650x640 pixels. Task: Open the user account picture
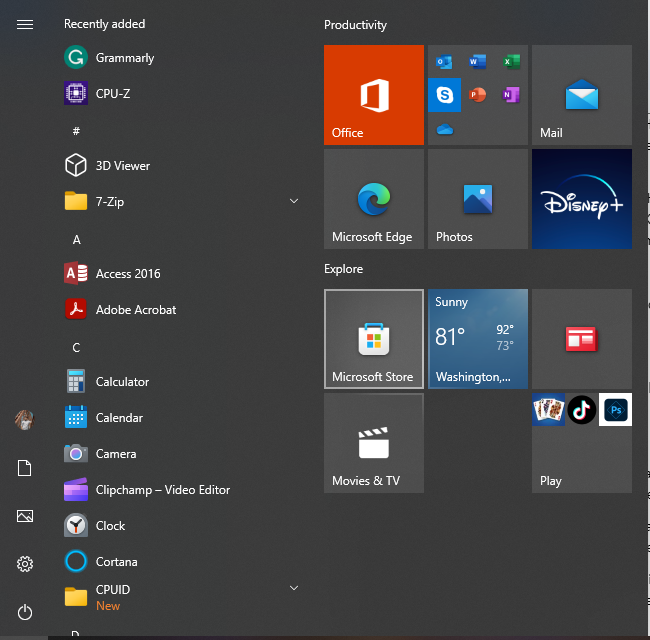[24, 420]
